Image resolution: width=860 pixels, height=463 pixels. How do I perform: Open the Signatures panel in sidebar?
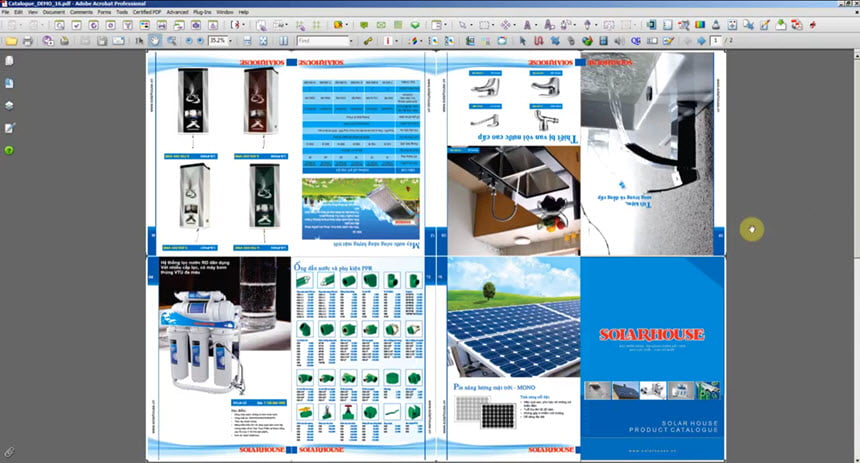click(9, 128)
